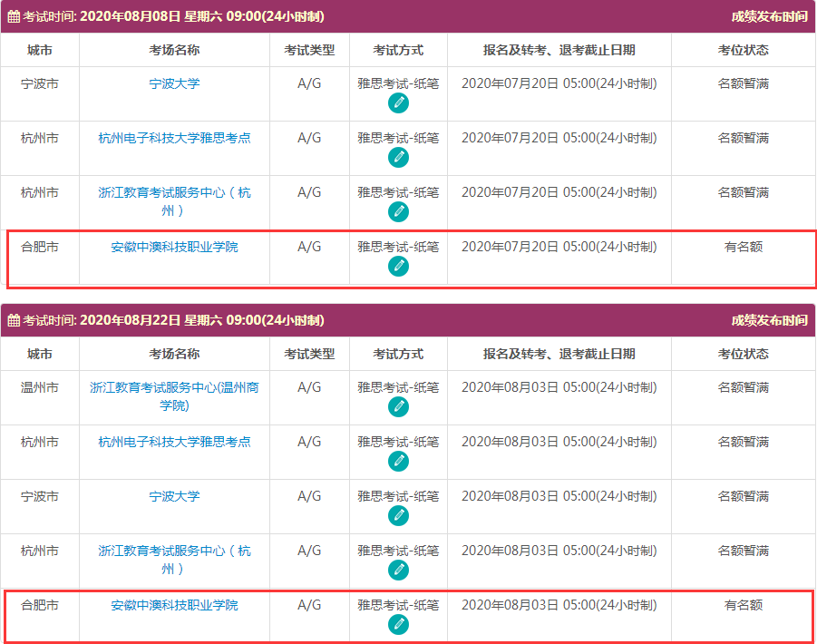817x644 pixels.
Task: Click pencil icon for 杭州电子科技大学雅思考点, 08月08日 exam
Action: pyautogui.click(x=398, y=158)
